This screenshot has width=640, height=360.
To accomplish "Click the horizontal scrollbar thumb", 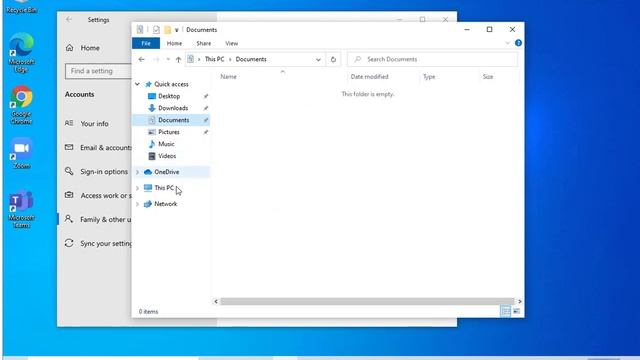I will tap(367, 302).
